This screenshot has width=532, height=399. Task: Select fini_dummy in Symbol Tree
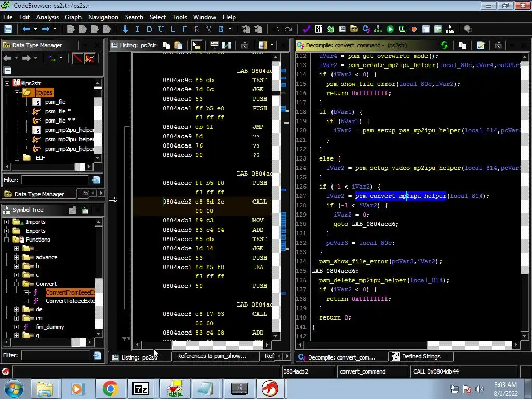tap(50, 327)
